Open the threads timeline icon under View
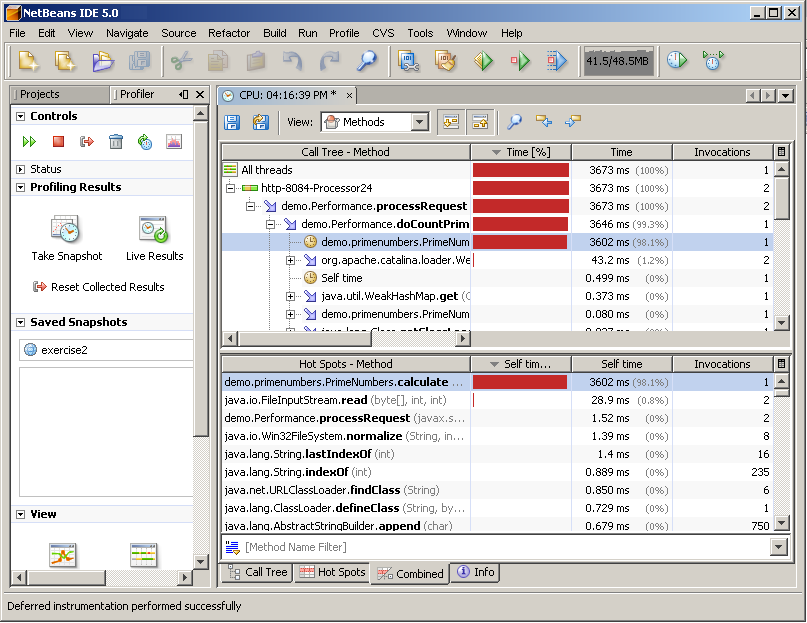 coord(144,555)
